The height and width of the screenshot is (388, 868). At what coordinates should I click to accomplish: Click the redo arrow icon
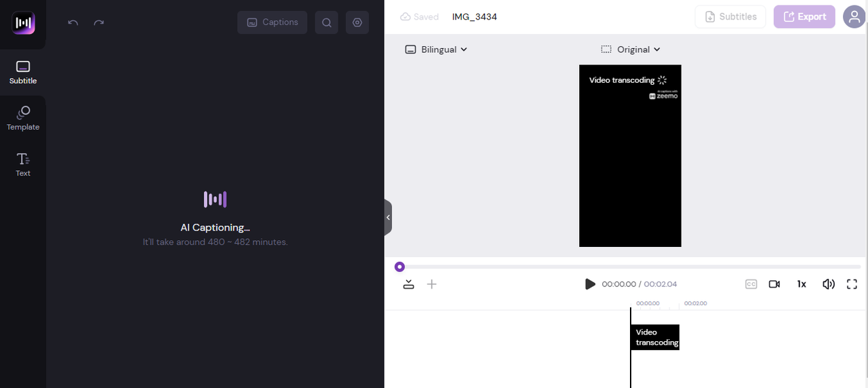99,22
